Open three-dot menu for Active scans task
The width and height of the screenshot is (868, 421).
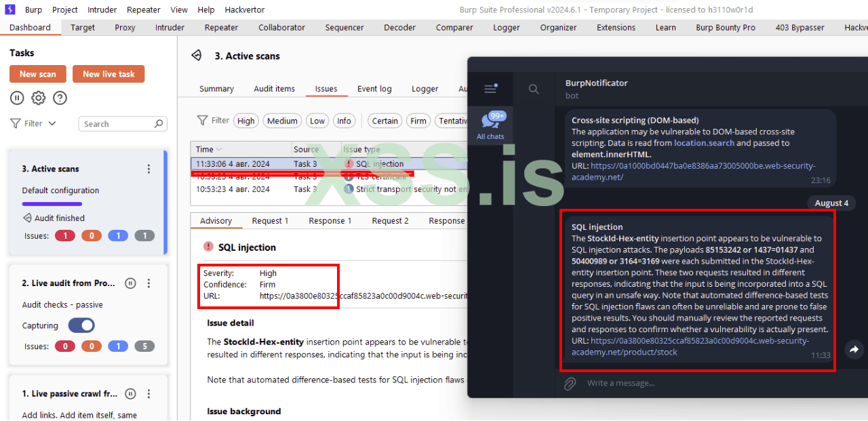click(149, 169)
